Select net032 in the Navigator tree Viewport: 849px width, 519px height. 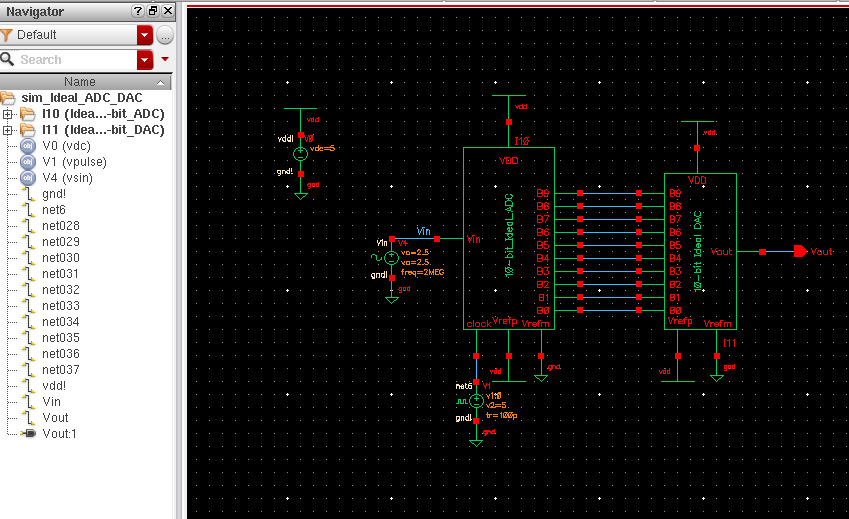[x=61, y=290]
